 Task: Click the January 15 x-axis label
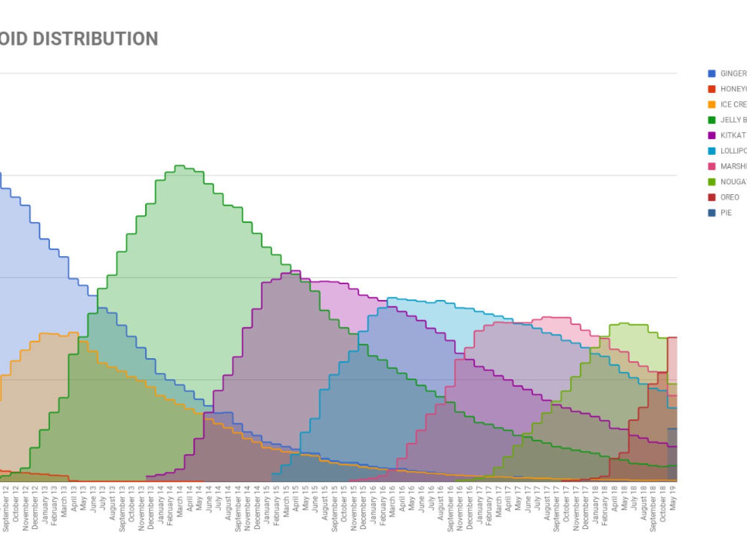click(x=267, y=504)
